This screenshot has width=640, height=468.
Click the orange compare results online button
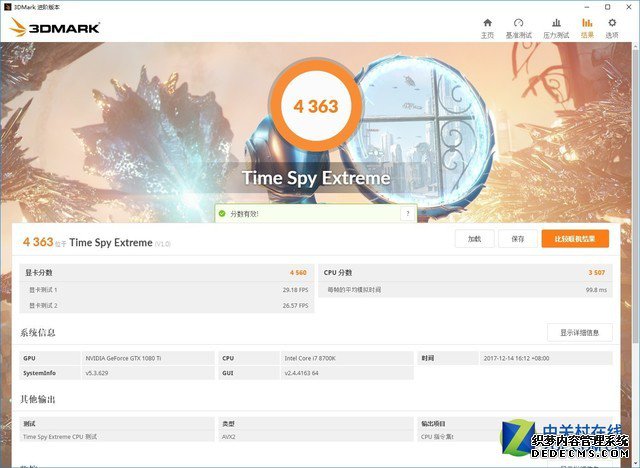(575, 239)
